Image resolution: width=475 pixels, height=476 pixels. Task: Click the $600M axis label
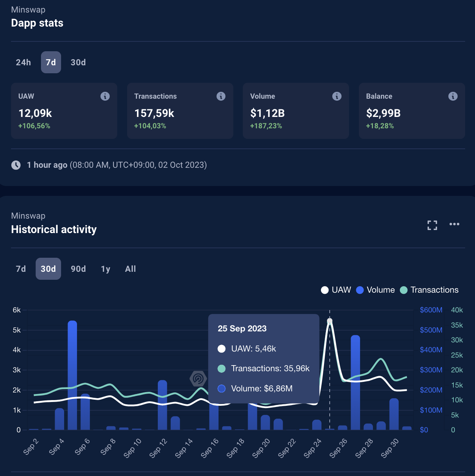coord(431,310)
